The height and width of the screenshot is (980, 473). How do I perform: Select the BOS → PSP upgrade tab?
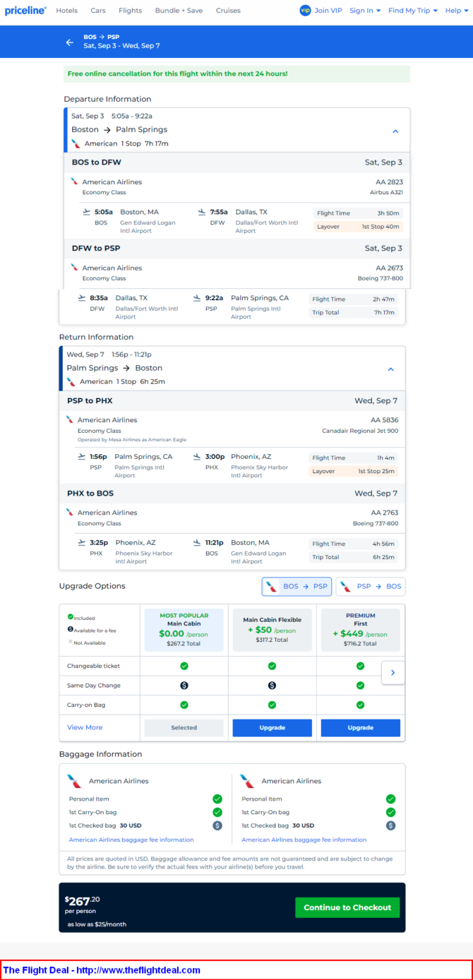coord(297,586)
